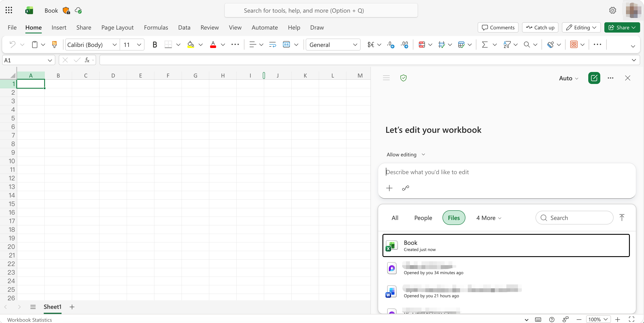
Task: Start a new Copilot chat
Action: click(594, 78)
